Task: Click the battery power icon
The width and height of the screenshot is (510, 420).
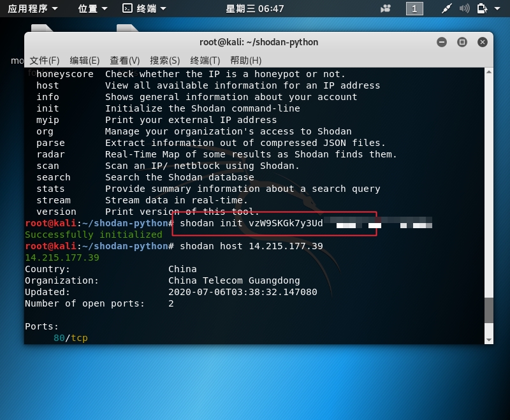Action: pyautogui.click(x=482, y=8)
